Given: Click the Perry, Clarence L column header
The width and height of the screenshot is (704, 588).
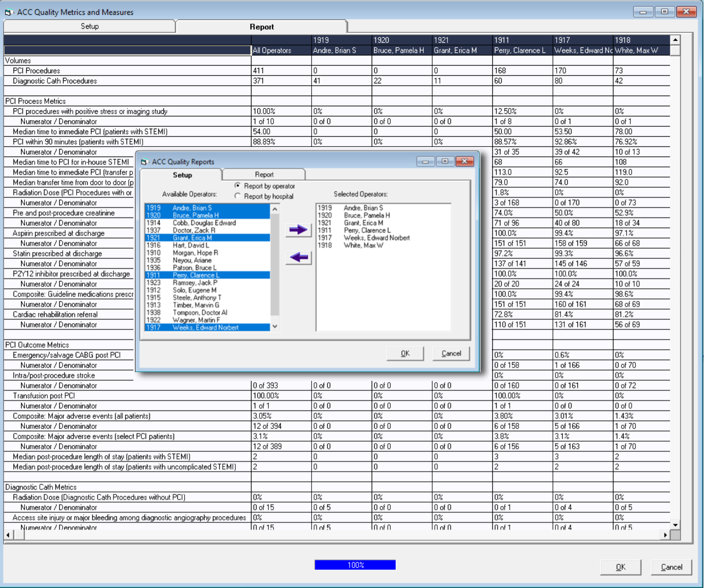Looking at the screenshot, I should click(x=522, y=50).
